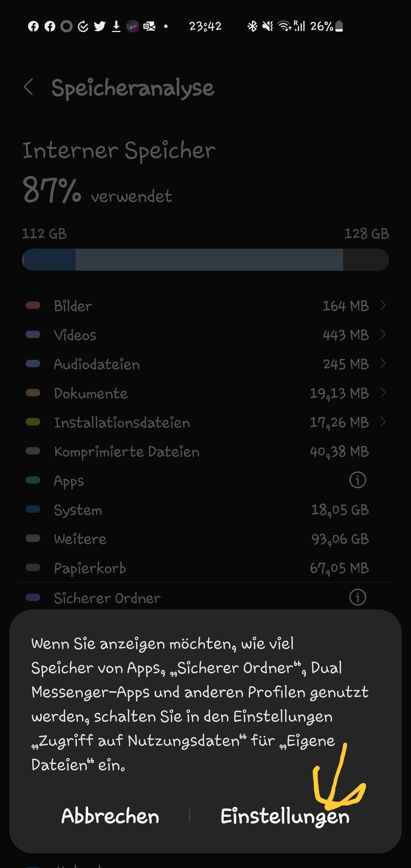411x868 pixels.
Task: Tap the info icon next to Sicherer Ordner
Action: (358, 597)
